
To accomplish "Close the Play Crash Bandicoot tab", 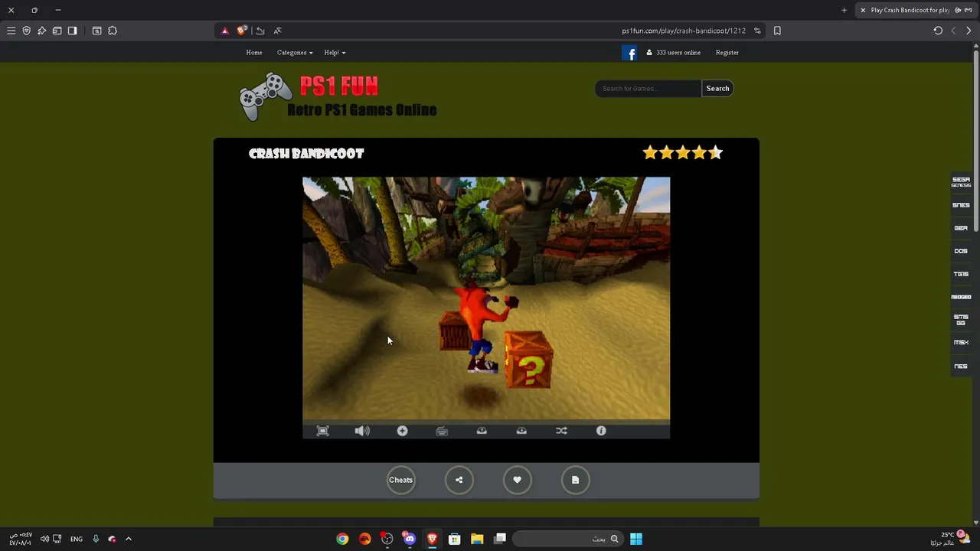I will [863, 10].
